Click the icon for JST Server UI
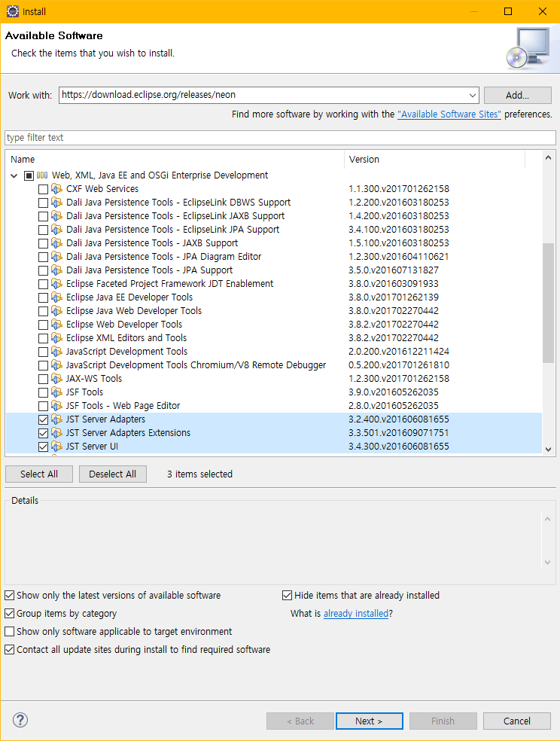This screenshot has height=741, width=560. coord(56,446)
